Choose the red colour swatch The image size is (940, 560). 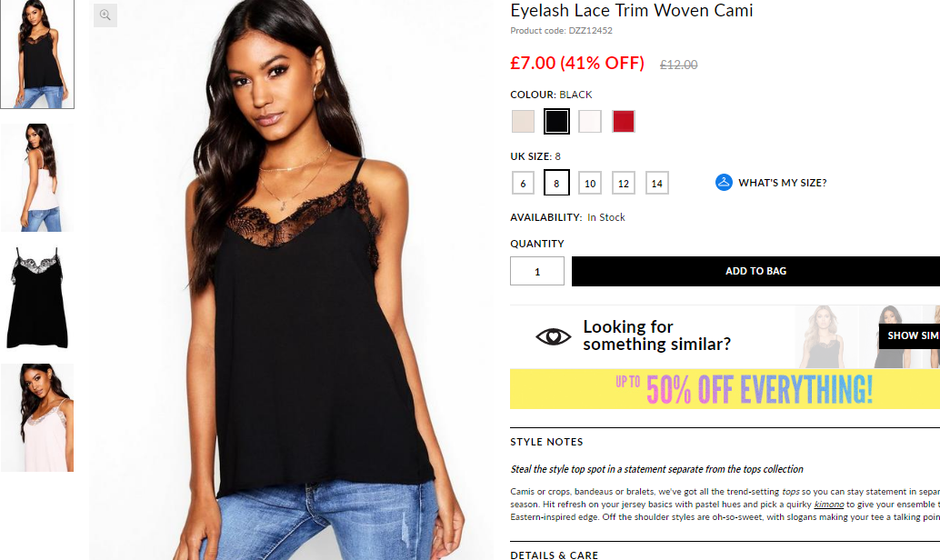point(624,122)
